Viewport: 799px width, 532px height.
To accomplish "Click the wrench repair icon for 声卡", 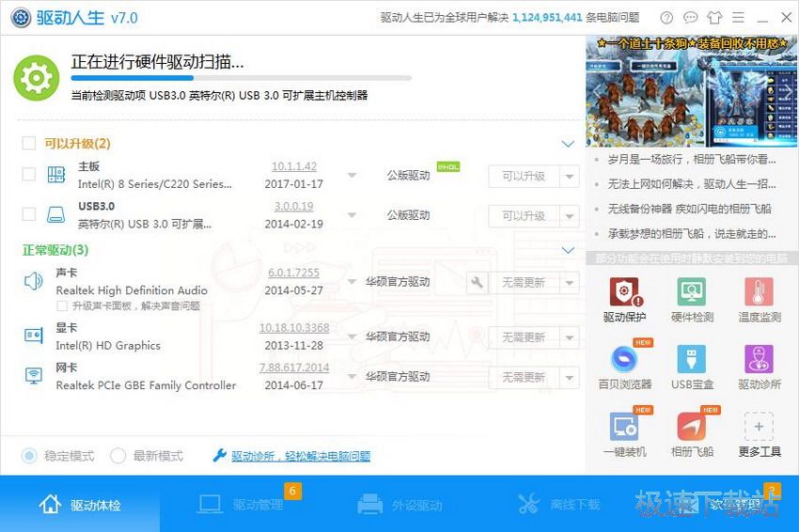I will tap(477, 282).
